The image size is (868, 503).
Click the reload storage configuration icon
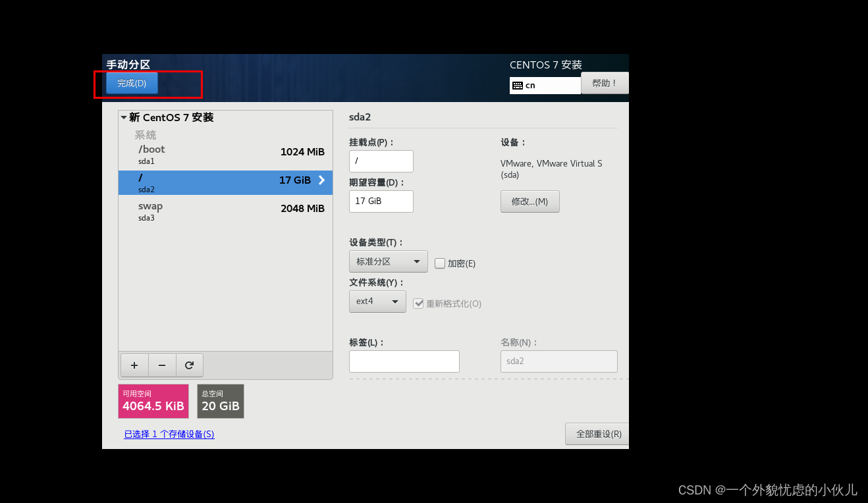[x=190, y=365]
